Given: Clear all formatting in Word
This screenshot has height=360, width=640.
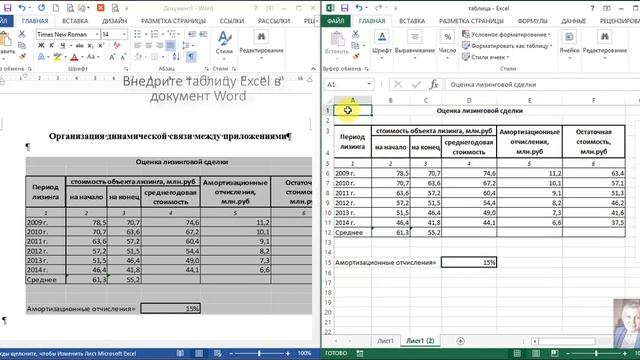Looking at the screenshot, I should point(117,46).
